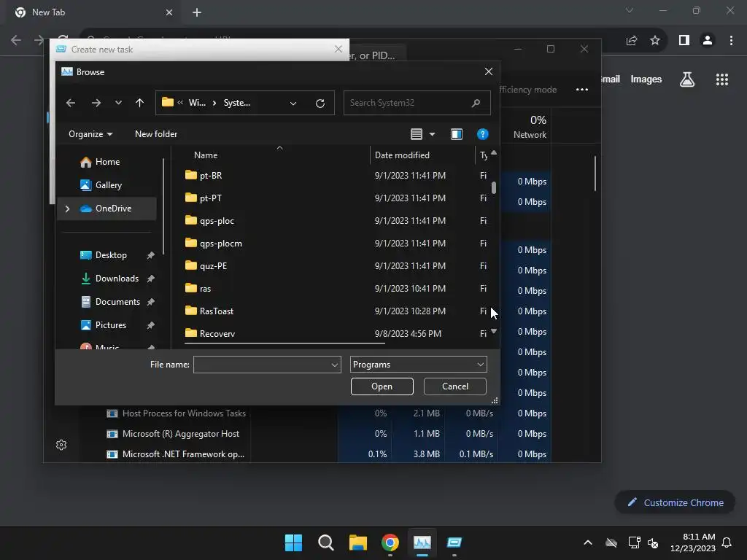
Task: Close the Create new task dialog
Action: pyautogui.click(x=338, y=49)
